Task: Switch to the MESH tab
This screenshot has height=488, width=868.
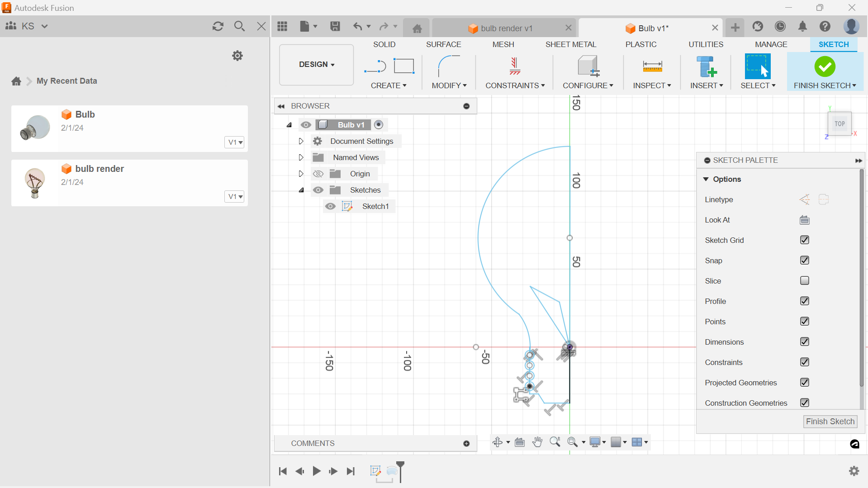Action: tap(503, 44)
